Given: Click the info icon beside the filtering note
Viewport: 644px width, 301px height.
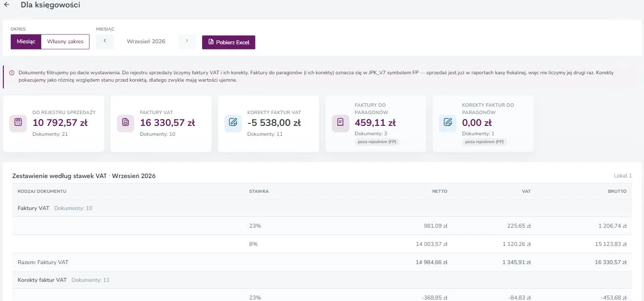Looking at the screenshot, I should coord(12,73).
